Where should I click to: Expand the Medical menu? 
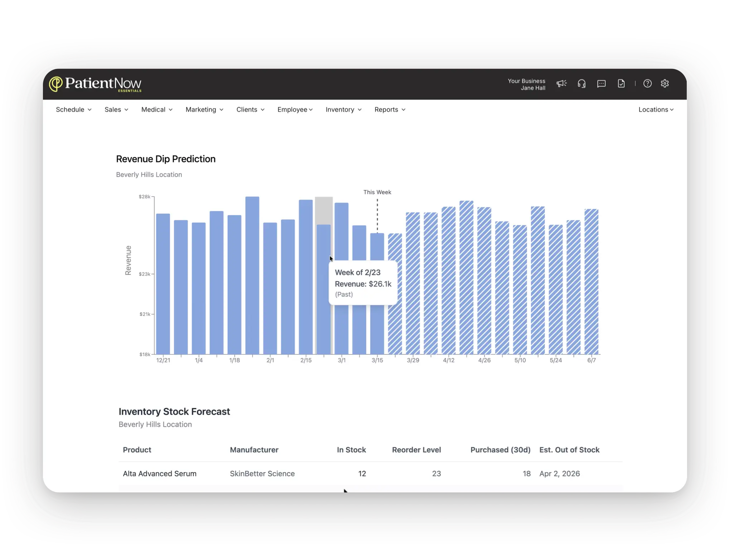[x=157, y=109]
